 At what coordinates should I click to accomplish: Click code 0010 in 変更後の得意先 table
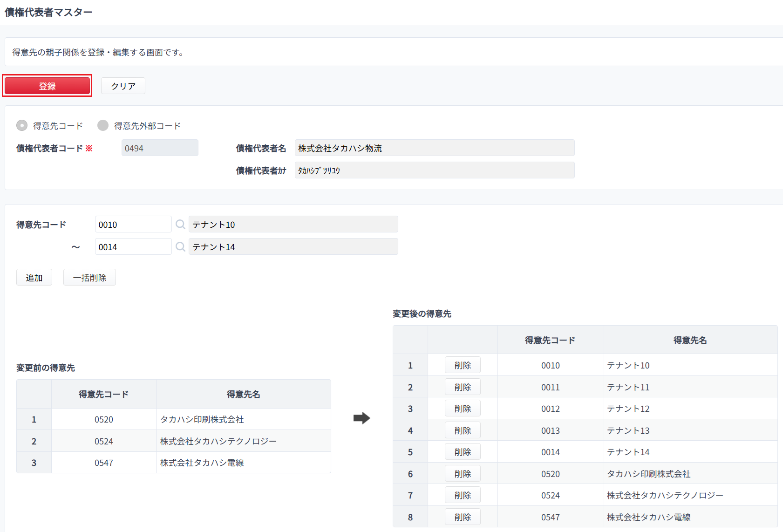click(x=551, y=365)
